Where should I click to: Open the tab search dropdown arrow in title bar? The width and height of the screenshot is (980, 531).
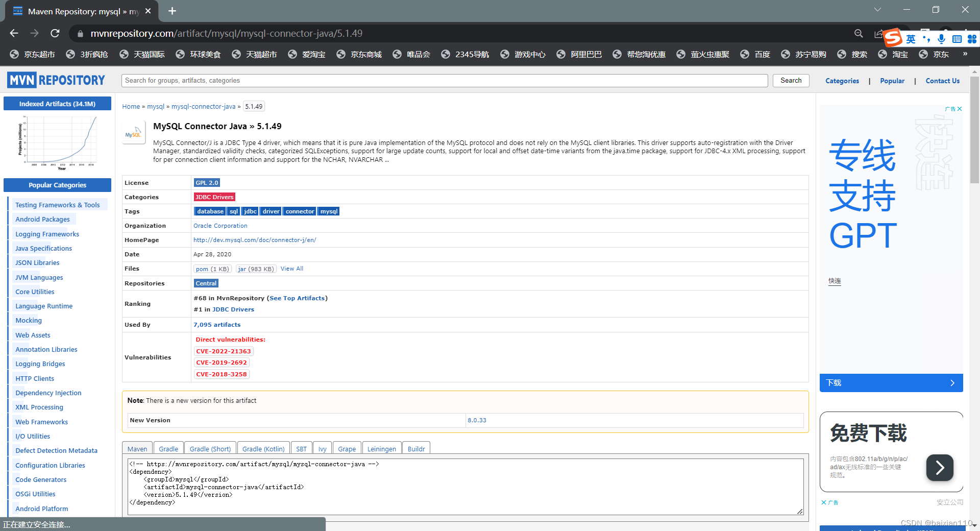pyautogui.click(x=877, y=10)
